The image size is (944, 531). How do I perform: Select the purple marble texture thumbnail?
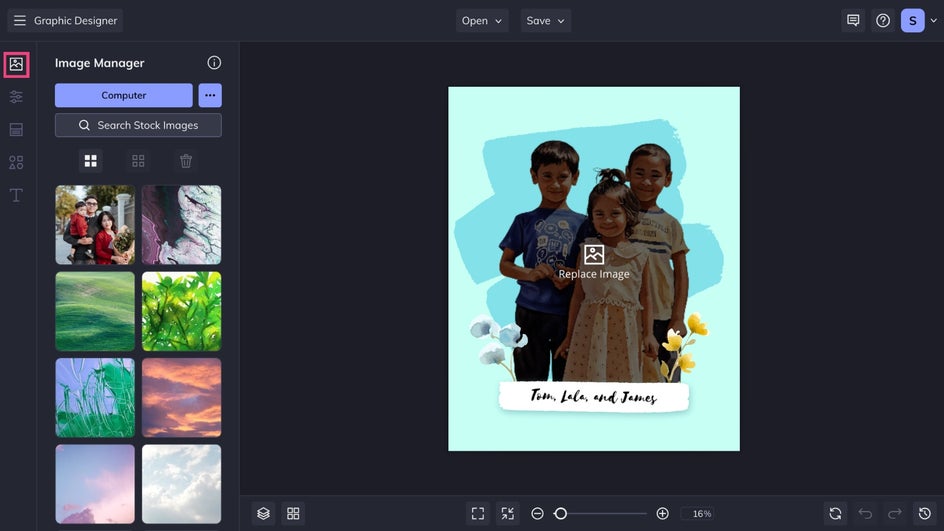tap(181, 225)
